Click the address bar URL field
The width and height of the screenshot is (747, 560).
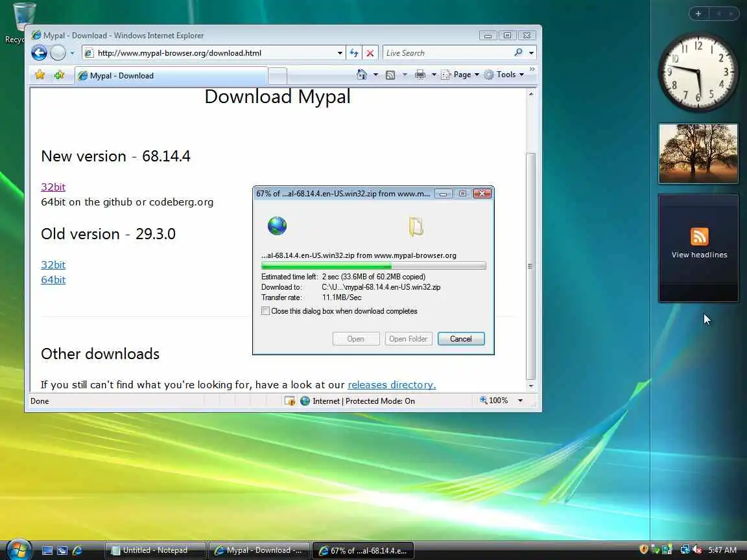(x=215, y=53)
